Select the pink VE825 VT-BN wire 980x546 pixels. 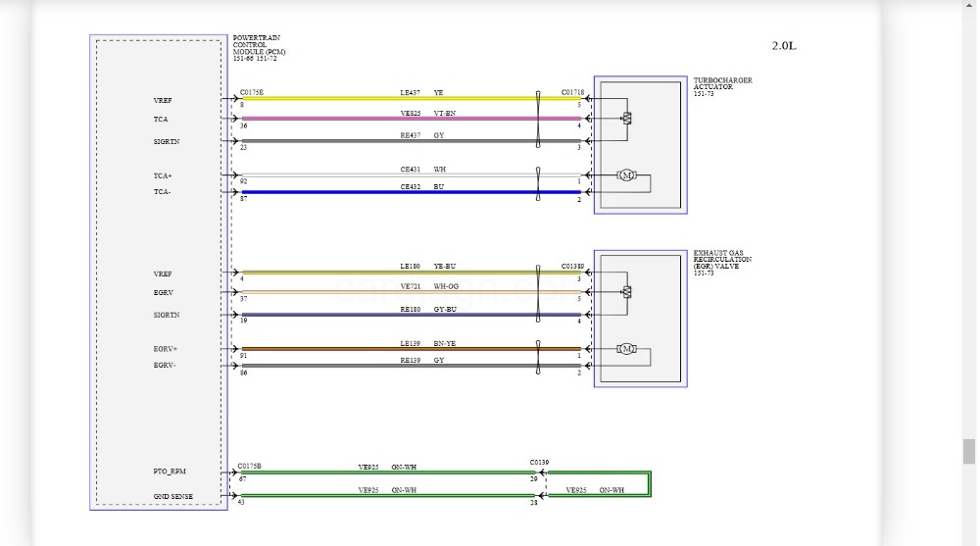392,119
